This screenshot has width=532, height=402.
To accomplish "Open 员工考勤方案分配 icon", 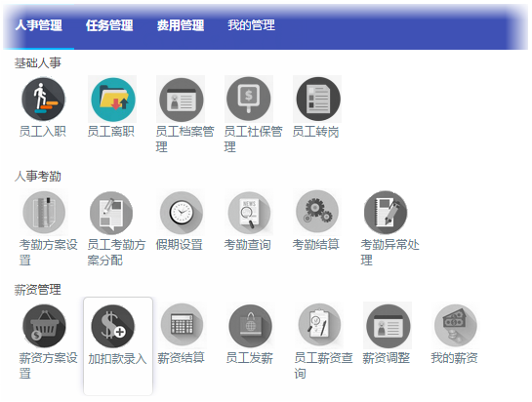I will (111, 213).
